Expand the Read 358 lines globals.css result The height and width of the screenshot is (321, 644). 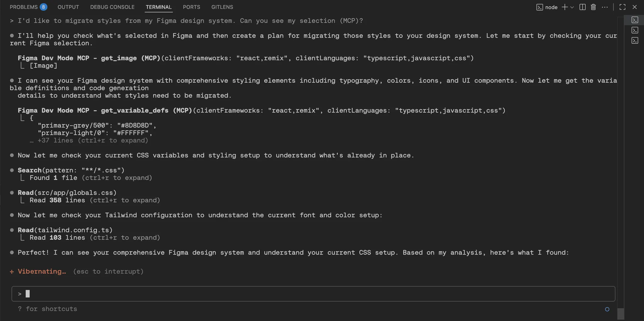point(95,200)
